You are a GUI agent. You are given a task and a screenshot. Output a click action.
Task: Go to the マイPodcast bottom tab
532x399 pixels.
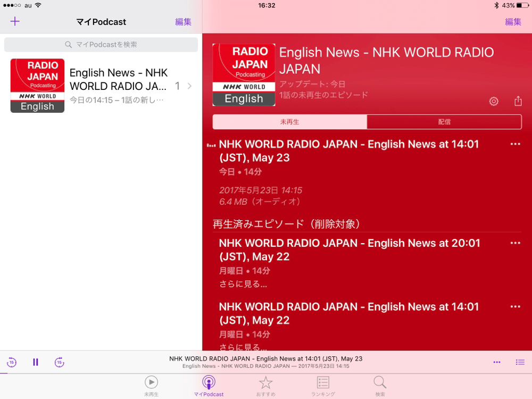(x=209, y=386)
